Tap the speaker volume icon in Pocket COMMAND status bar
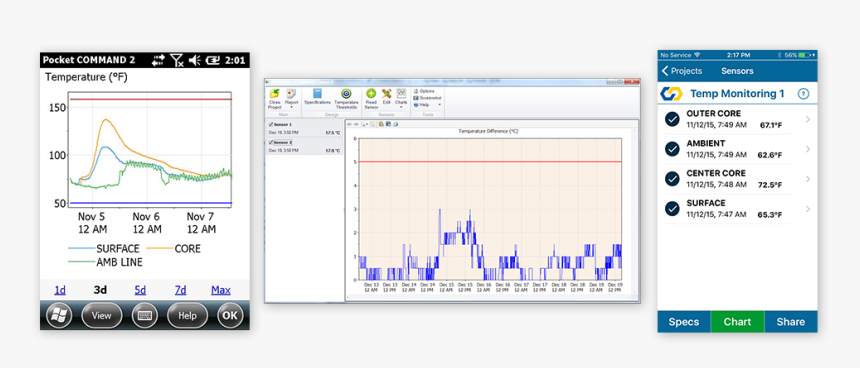 195,60
